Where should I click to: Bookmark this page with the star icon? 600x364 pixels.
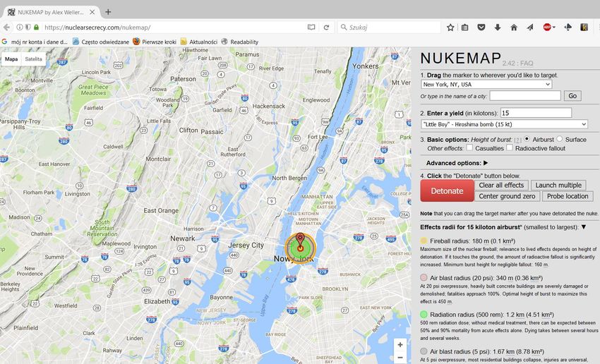click(x=450, y=28)
